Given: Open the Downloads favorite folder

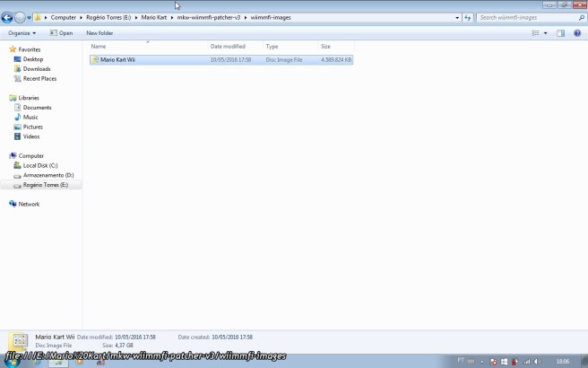Looking at the screenshot, I should (37, 69).
